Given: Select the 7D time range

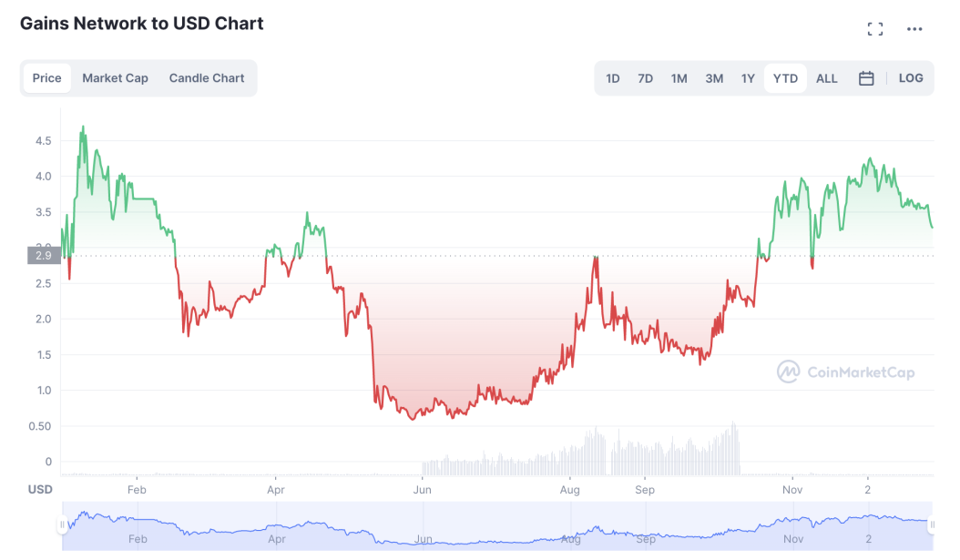Looking at the screenshot, I should [645, 78].
